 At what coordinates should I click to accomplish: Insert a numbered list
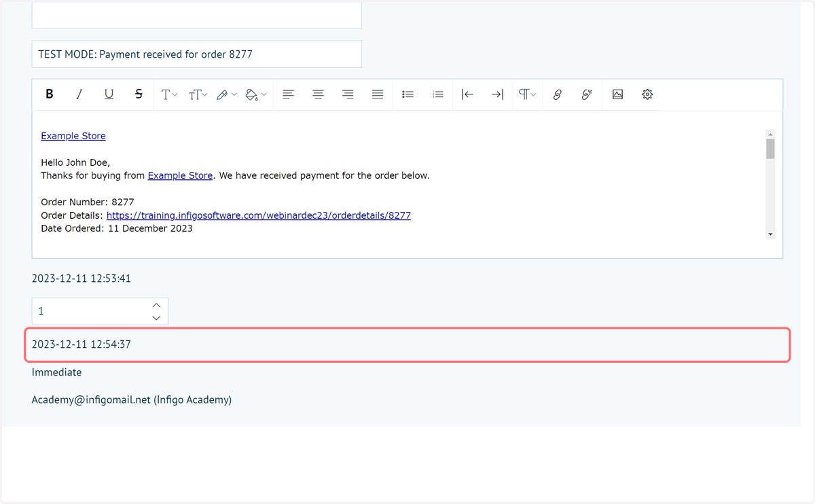pos(437,94)
